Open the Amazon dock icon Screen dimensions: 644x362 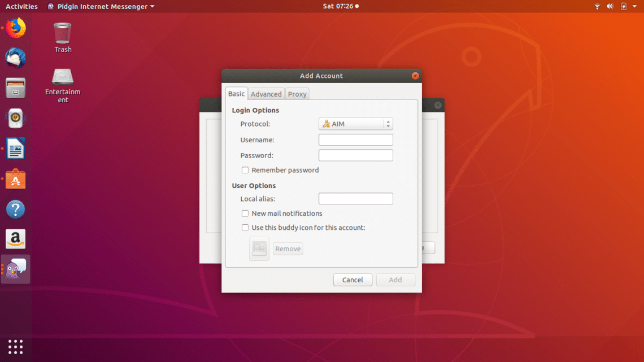coord(16,239)
